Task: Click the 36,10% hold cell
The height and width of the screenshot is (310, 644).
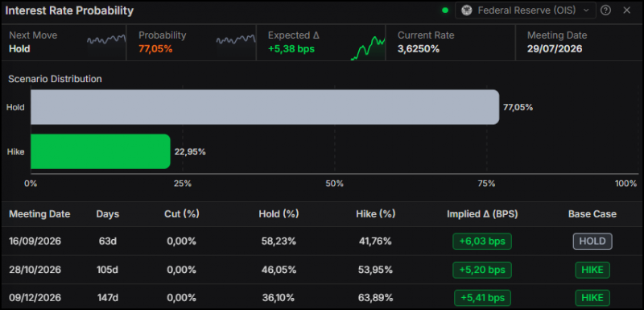Action: tap(279, 297)
